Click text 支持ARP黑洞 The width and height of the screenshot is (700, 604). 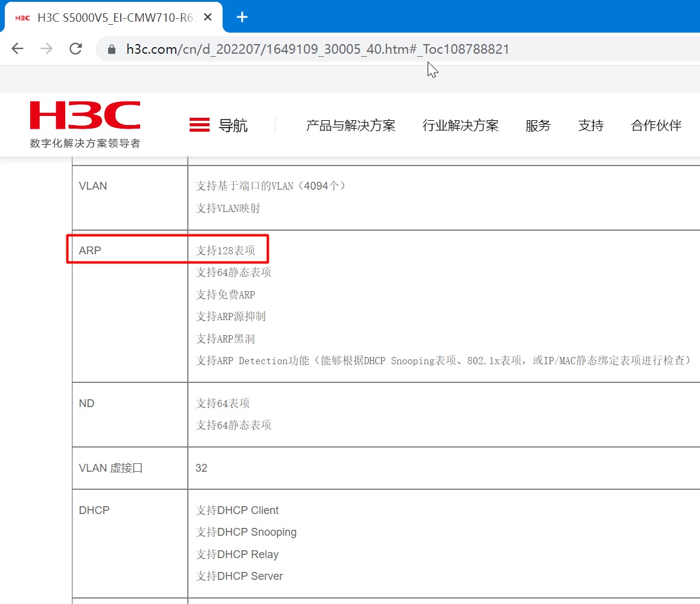pyautogui.click(x=225, y=339)
